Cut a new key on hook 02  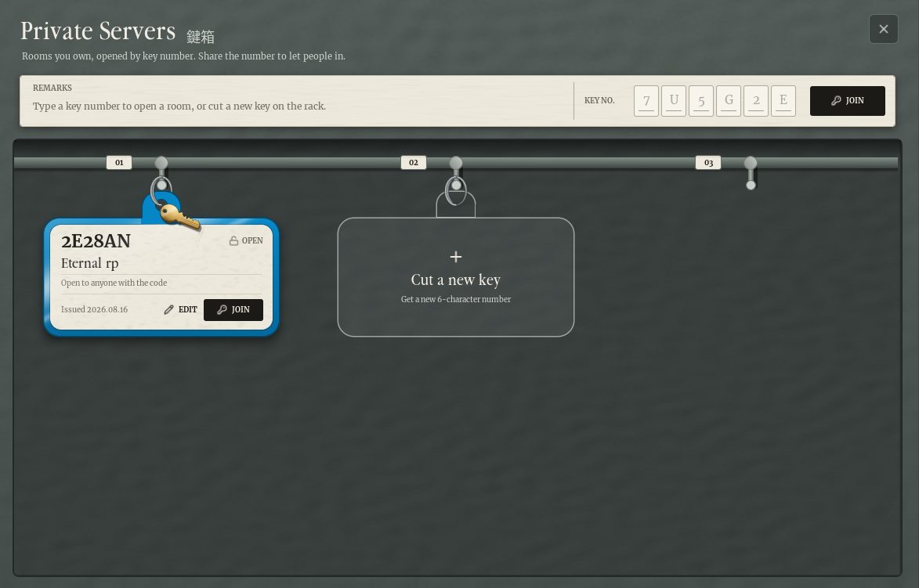(x=456, y=277)
